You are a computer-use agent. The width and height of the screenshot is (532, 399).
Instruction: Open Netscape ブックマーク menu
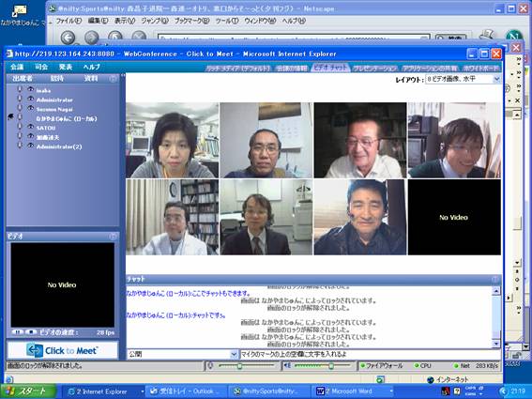pyautogui.click(x=191, y=21)
